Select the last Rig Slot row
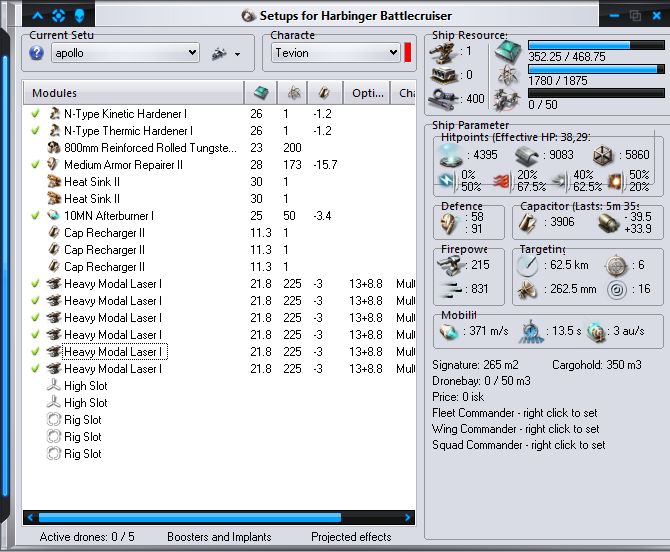 tap(219, 454)
